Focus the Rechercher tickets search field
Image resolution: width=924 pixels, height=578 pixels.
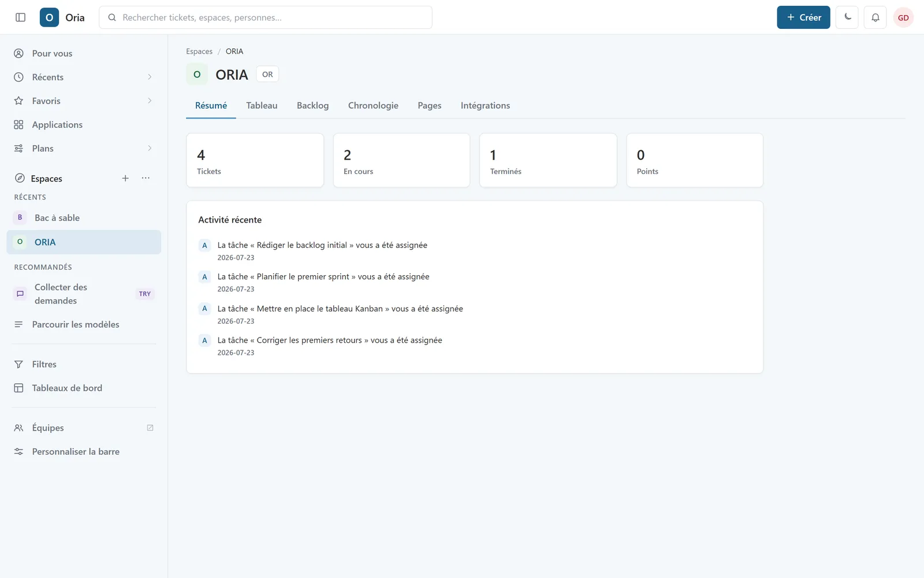[266, 17]
